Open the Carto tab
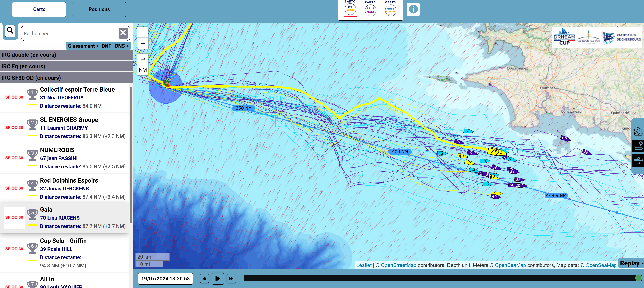This screenshot has width=644, height=288. pos(39,9)
